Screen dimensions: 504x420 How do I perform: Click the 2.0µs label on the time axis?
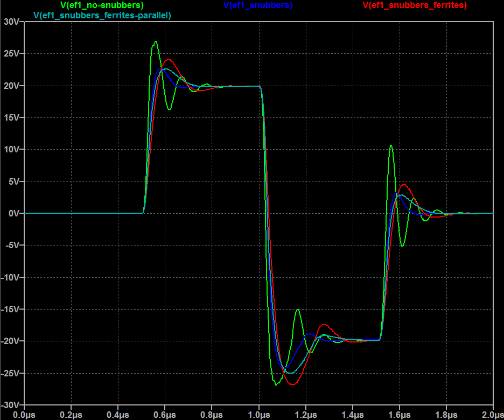click(493, 415)
